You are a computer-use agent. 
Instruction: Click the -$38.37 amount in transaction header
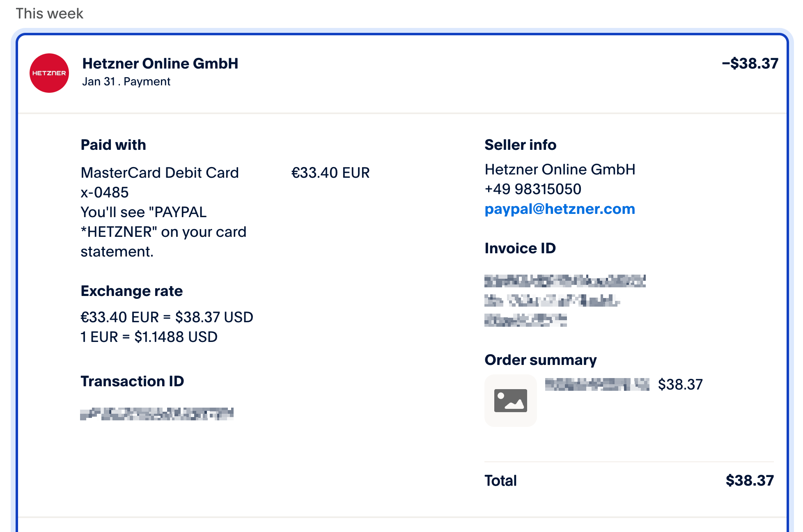click(750, 64)
